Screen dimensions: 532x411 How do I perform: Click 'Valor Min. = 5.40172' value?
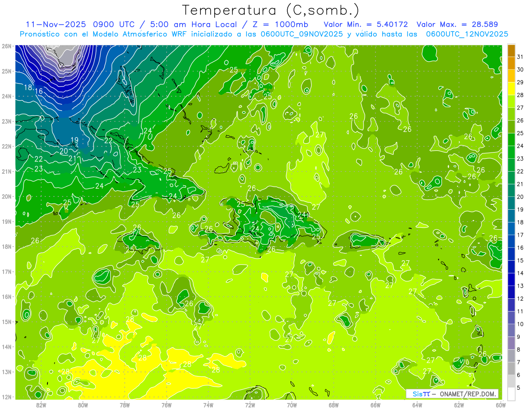point(366,24)
